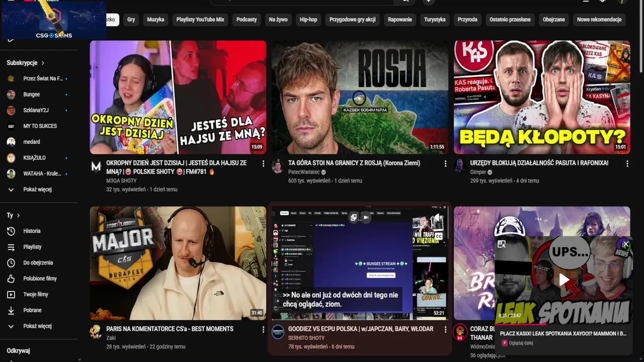The height and width of the screenshot is (362, 644).
Task: Select the Hip-hop chip
Action: click(x=308, y=20)
